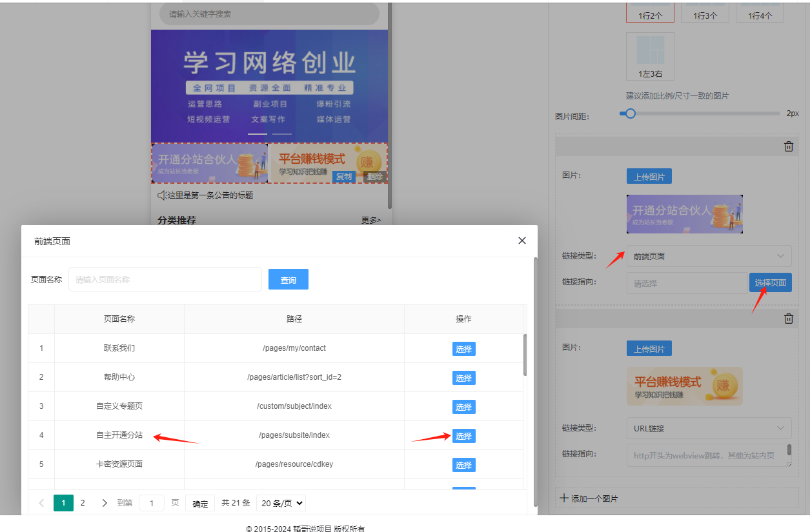Click the /custom/subject/index path cell

[x=294, y=406]
